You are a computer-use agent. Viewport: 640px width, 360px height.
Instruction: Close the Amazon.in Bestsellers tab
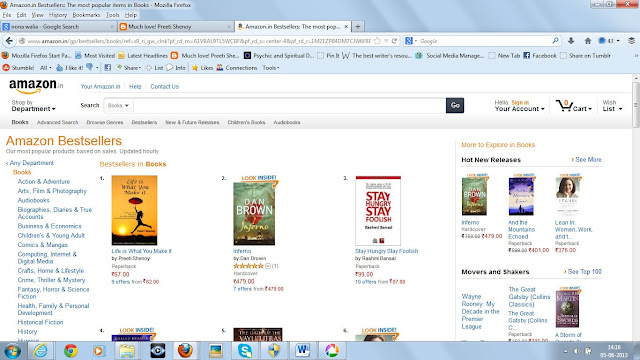346,27
